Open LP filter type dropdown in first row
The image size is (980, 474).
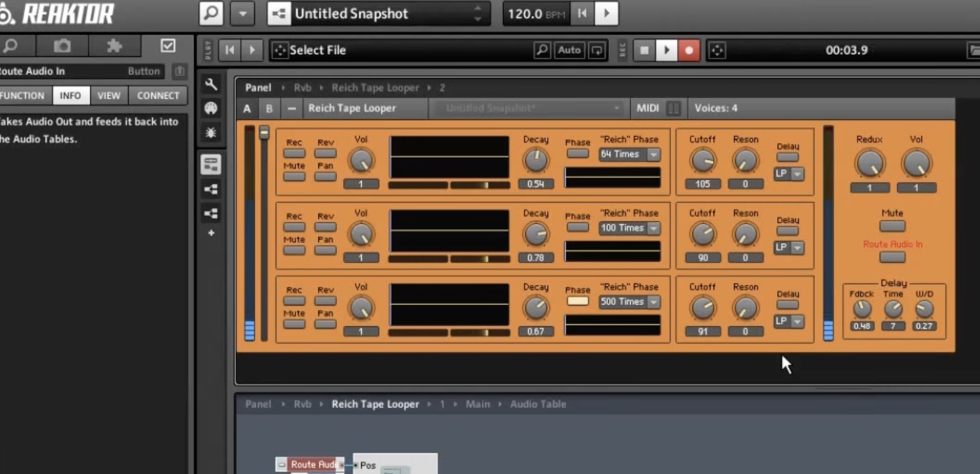tap(789, 174)
